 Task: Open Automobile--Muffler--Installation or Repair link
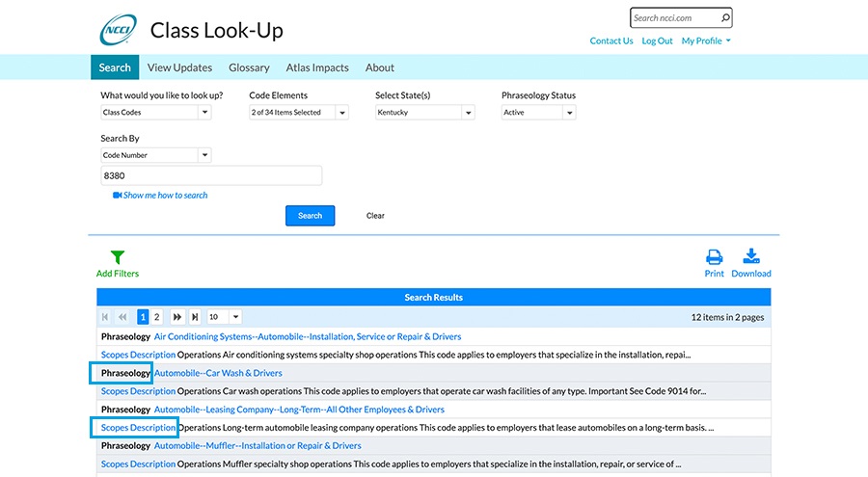[x=258, y=445]
